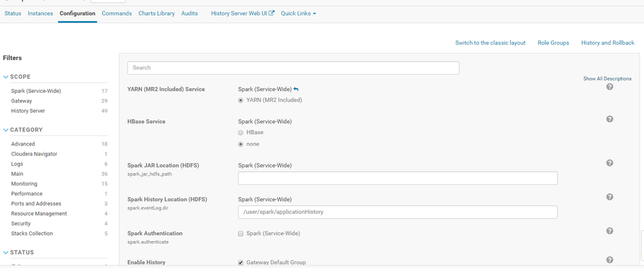Viewport: 644px width, 268px height.
Task: Revert YARN service to default arrow
Action: tap(296, 90)
